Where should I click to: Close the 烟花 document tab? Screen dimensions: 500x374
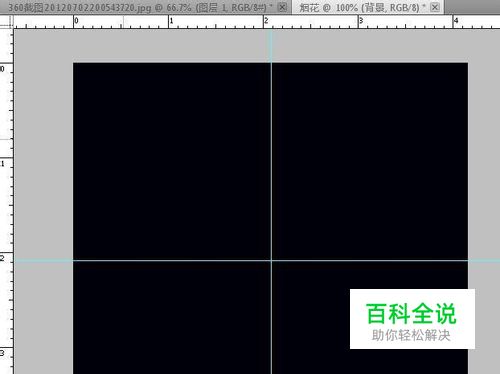[x=435, y=7]
